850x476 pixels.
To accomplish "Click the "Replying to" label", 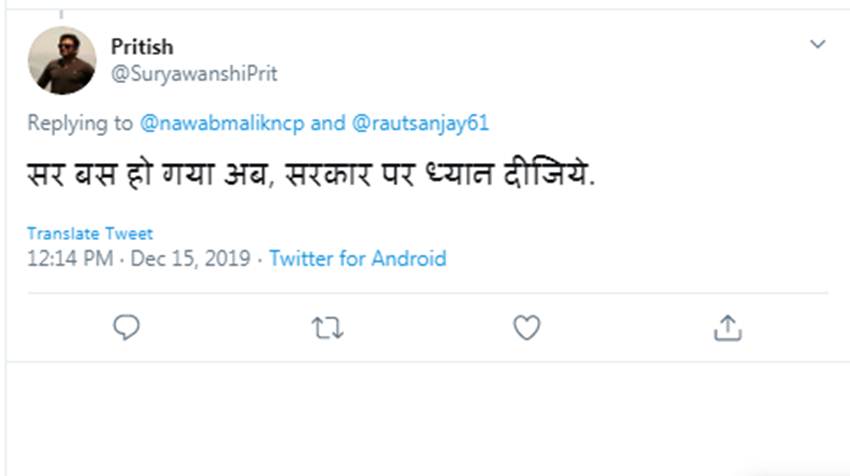I will coord(80,123).
